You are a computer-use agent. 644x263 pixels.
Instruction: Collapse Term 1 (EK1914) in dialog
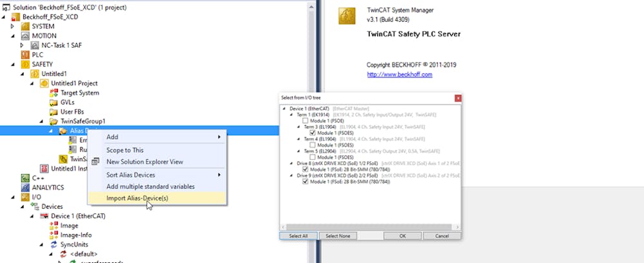(x=292, y=115)
